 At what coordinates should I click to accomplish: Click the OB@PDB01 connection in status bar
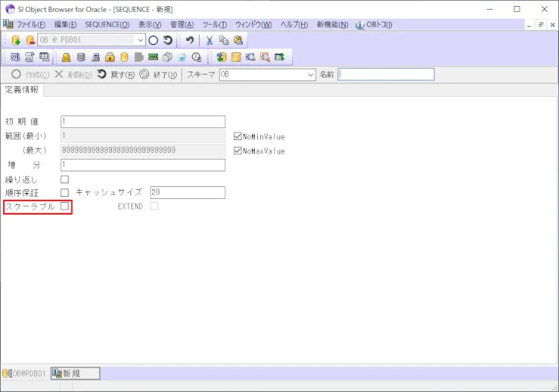coord(25,373)
